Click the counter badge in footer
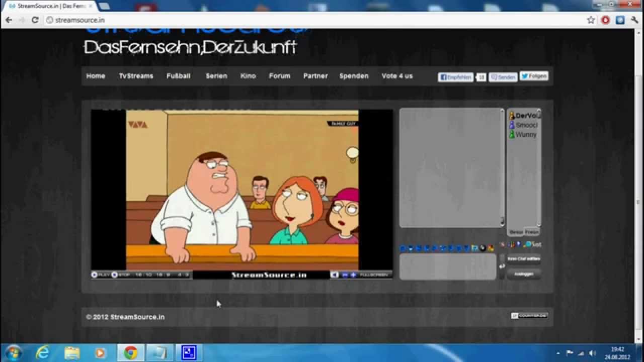Viewport: 644px width, 362px height. pos(529,316)
